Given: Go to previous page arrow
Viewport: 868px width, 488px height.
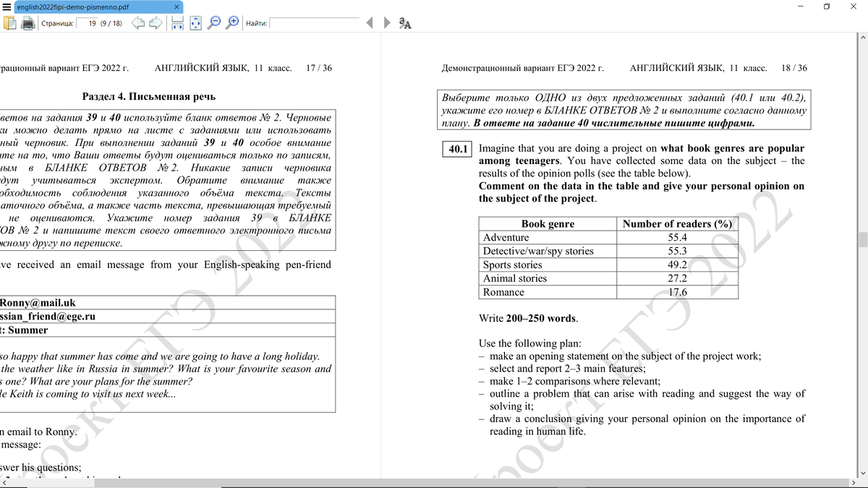Looking at the screenshot, I should (x=138, y=23).
